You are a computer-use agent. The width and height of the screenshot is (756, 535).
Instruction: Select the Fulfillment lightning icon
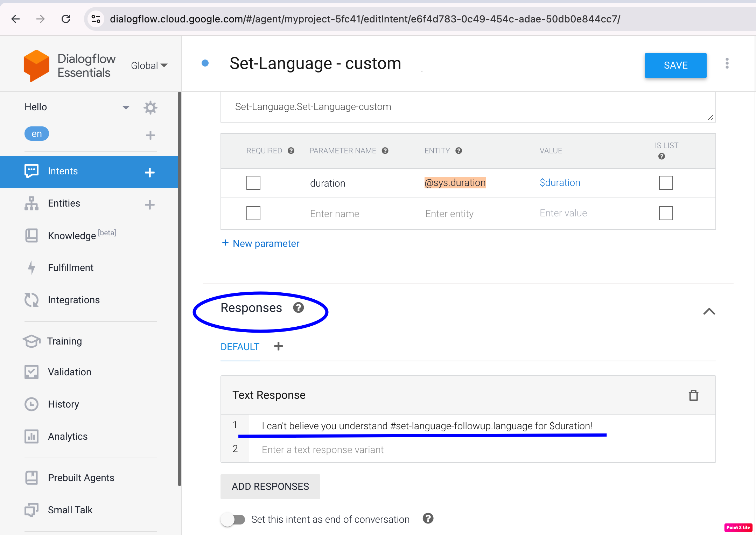31,267
